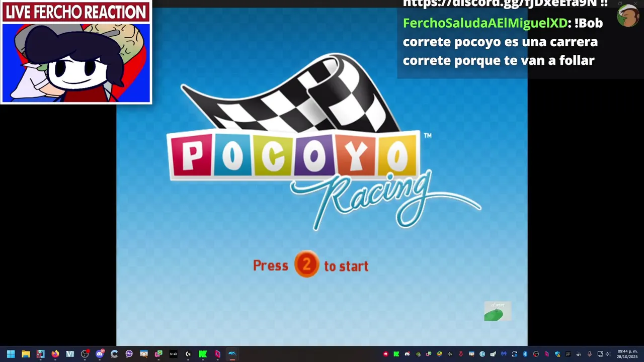Open Discord with the 9+ notification badge
This screenshot has height=362, width=644.
coord(100,354)
